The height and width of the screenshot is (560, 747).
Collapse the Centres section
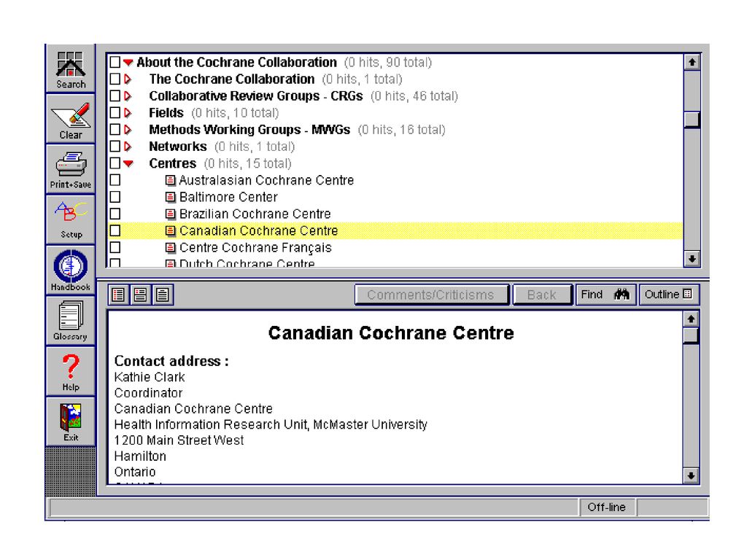tap(128, 163)
